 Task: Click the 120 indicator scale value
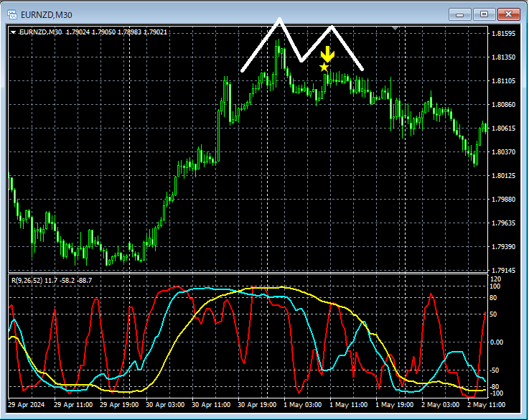(x=495, y=279)
